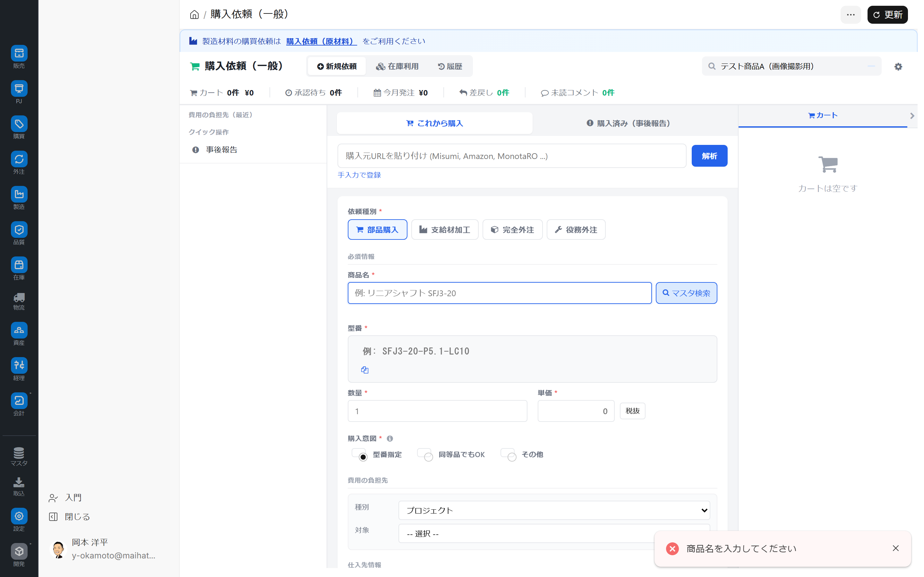Open the 物流 logistics truck icon
924x577 pixels.
[x=19, y=298]
